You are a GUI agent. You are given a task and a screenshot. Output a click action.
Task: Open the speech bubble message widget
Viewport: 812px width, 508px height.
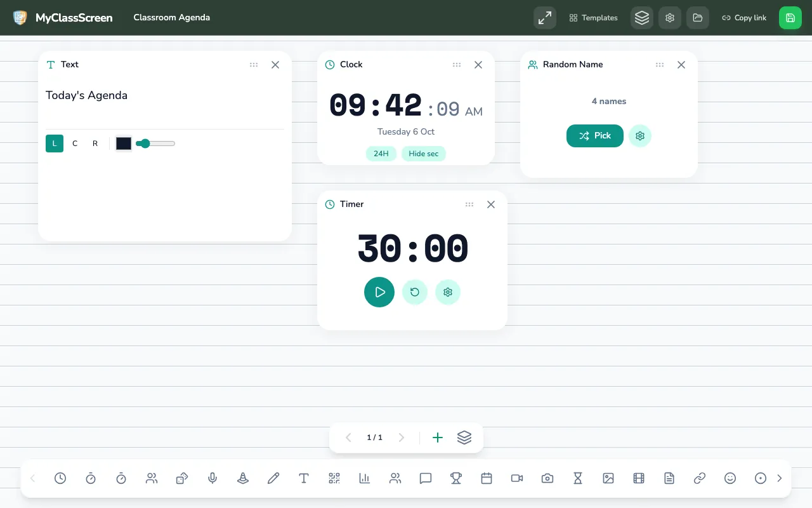[x=426, y=478]
